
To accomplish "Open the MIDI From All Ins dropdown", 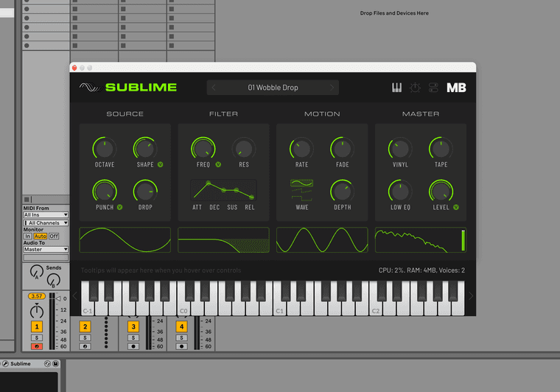I will click(46, 215).
